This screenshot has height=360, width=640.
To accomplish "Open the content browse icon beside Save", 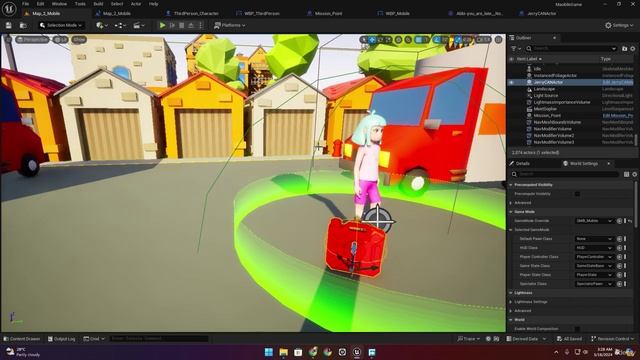I will (23, 25).
